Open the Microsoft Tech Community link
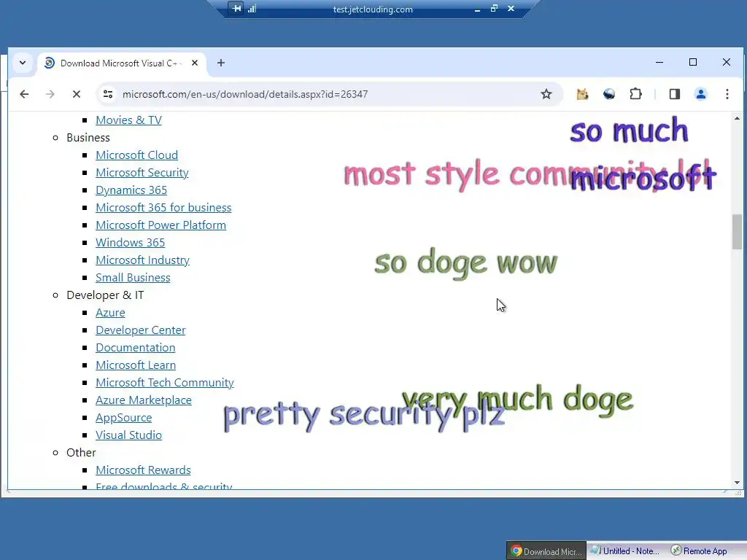Image resolution: width=747 pixels, height=560 pixels. click(164, 382)
